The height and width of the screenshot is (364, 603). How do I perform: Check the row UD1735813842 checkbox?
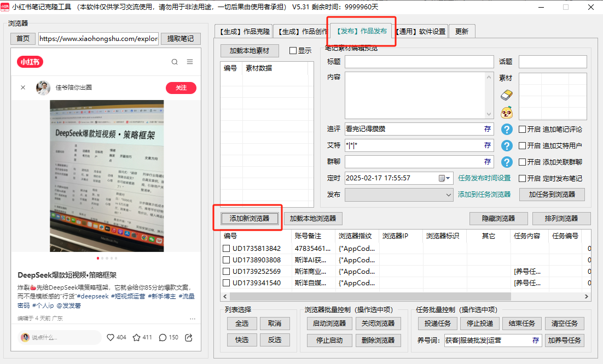pos(226,249)
